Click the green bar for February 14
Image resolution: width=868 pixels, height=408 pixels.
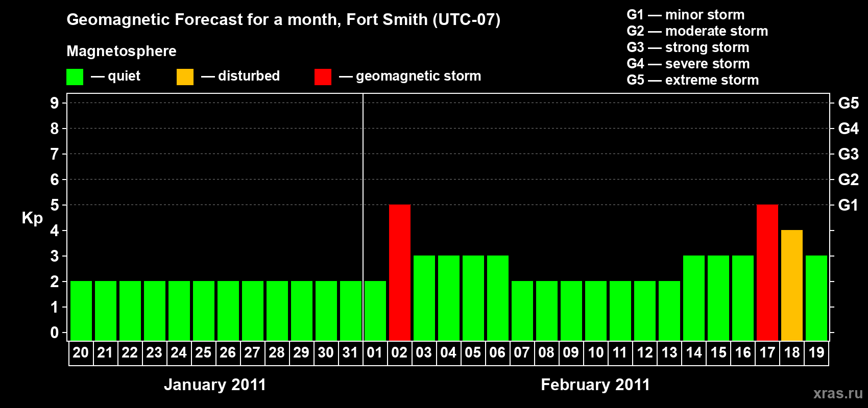(694, 298)
